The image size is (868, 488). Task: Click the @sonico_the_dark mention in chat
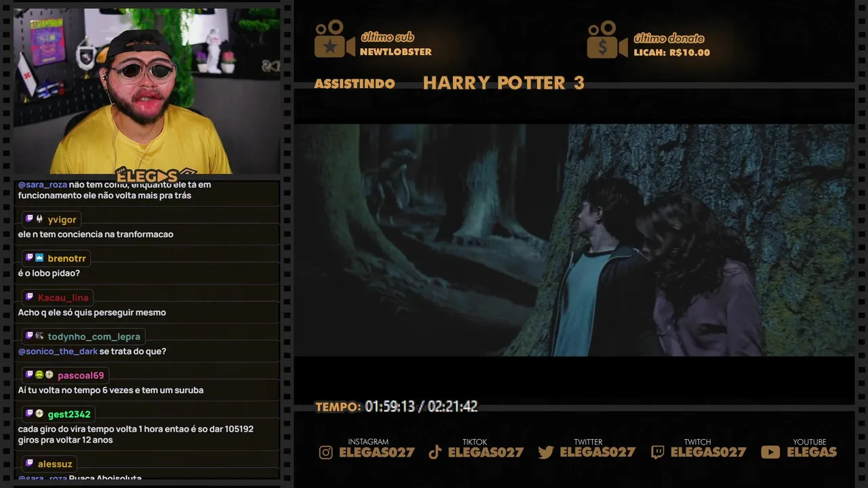[x=58, y=351]
